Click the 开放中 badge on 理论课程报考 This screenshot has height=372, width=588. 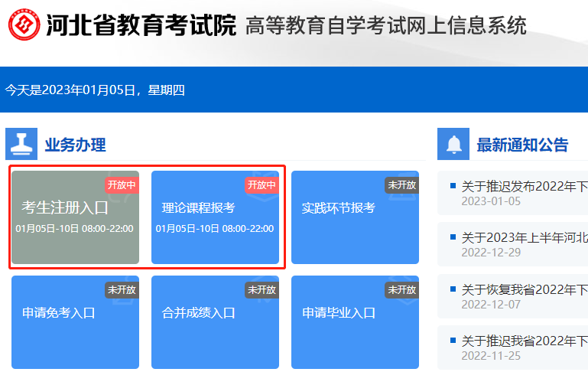[262, 185]
